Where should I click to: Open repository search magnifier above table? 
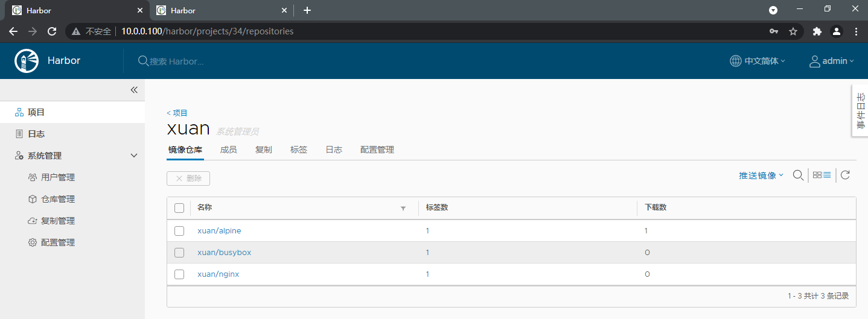coord(798,175)
